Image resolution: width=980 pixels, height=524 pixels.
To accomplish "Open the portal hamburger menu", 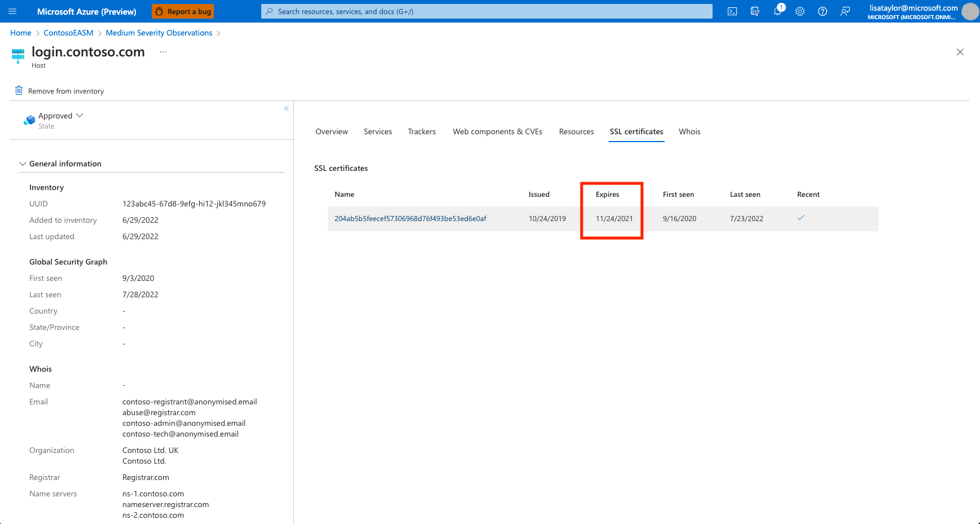I will point(12,11).
